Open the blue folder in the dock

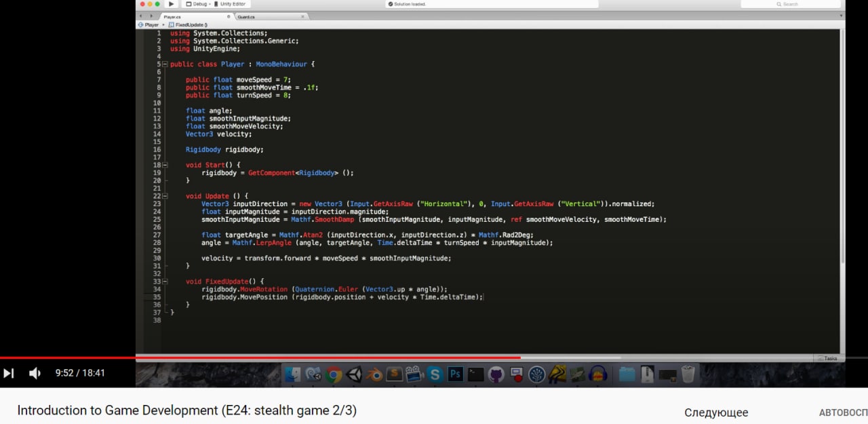point(627,374)
